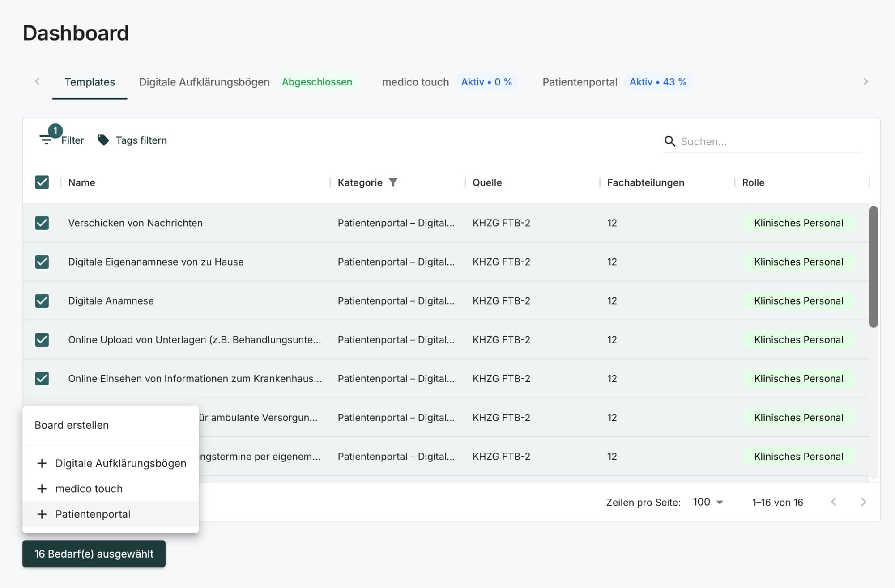Focus the Suchen search field
This screenshot has height=588, width=895.
pyautogui.click(x=770, y=141)
